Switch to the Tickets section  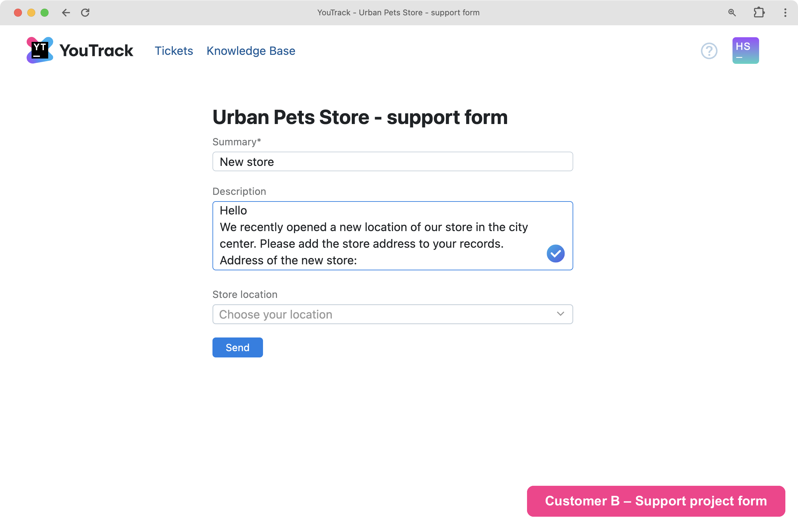(174, 51)
